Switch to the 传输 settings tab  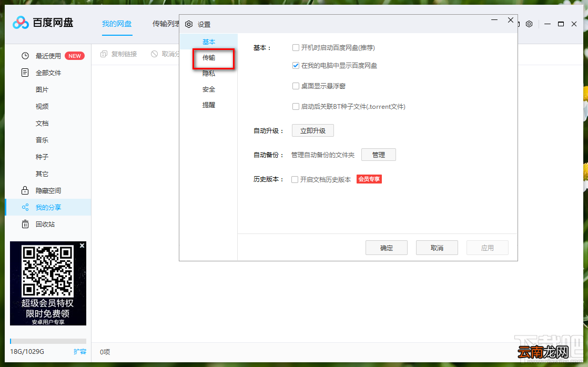pyautogui.click(x=209, y=58)
